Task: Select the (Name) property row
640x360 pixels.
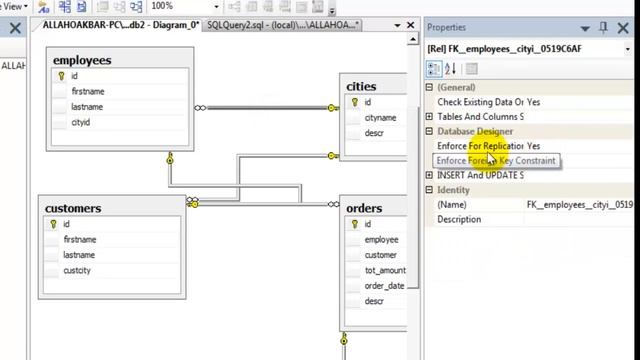Action: (x=530, y=204)
